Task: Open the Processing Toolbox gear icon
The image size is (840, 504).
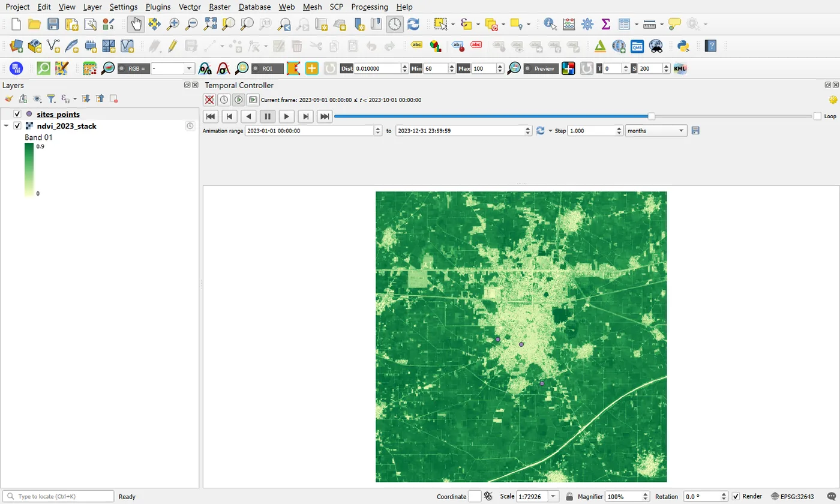Action: [587, 24]
